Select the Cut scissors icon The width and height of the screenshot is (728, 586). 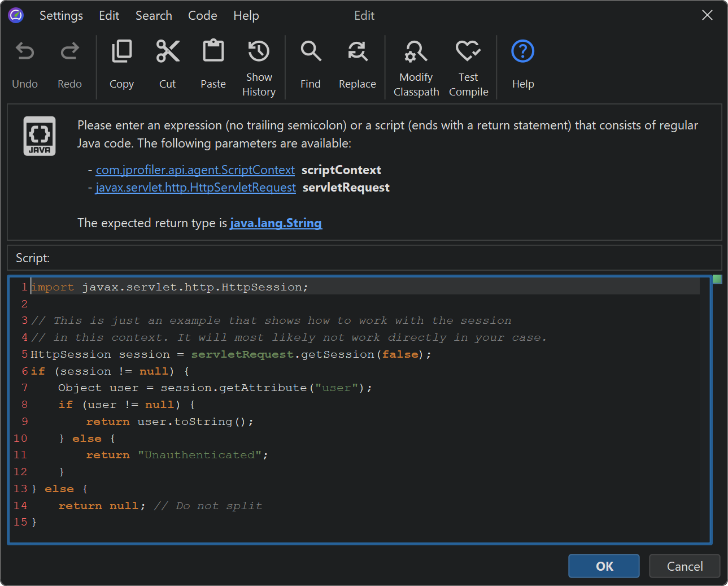coord(168,52)
